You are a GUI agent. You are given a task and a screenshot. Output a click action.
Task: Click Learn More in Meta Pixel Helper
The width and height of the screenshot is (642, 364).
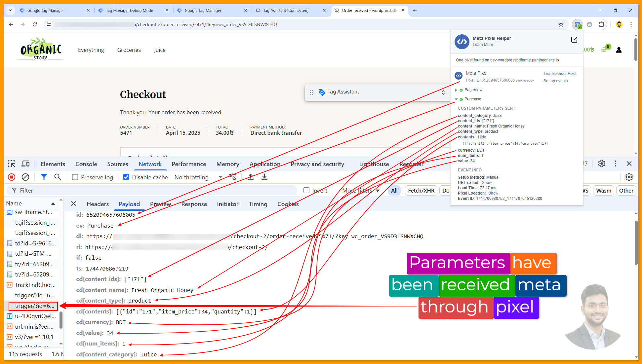pyautogui.click(x=483, y=45)
